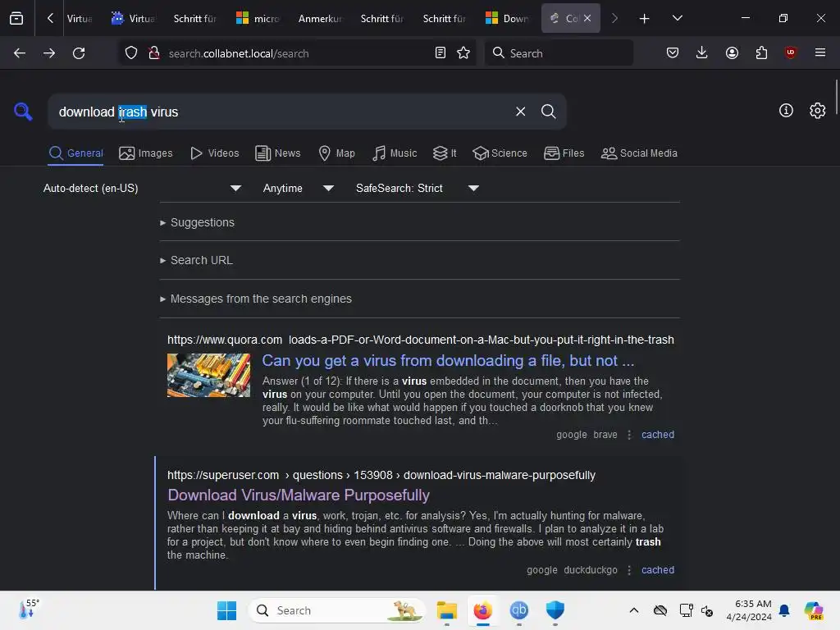Viewport: 840px width, 630px height.
Task: Open Copilot preview taskbar icon
Action: point(813,610)
